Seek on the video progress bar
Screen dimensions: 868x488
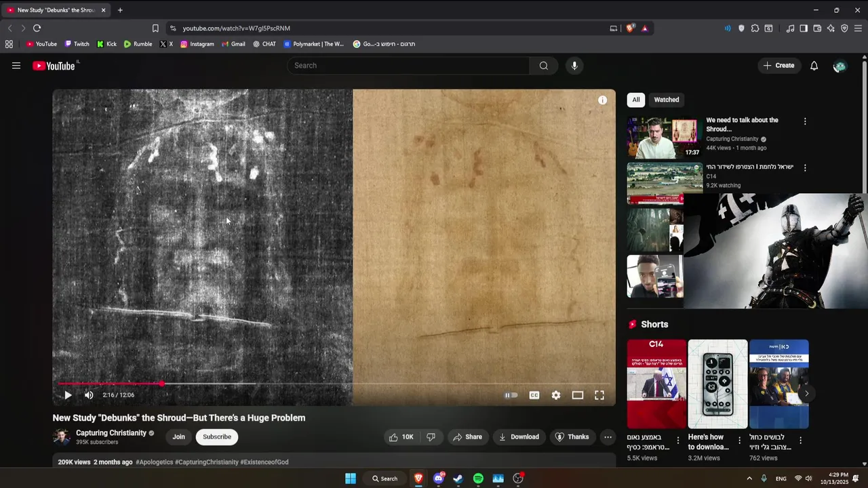coord(334,384)
